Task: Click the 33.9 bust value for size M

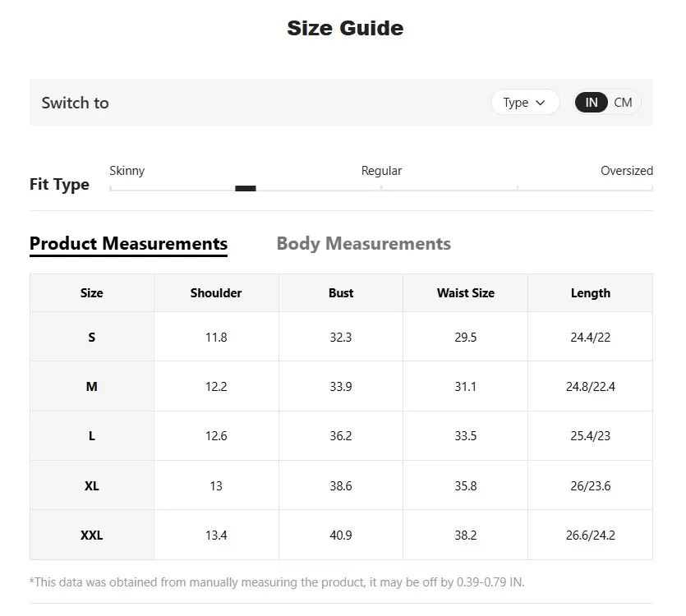Action: (x=341, y=386)
